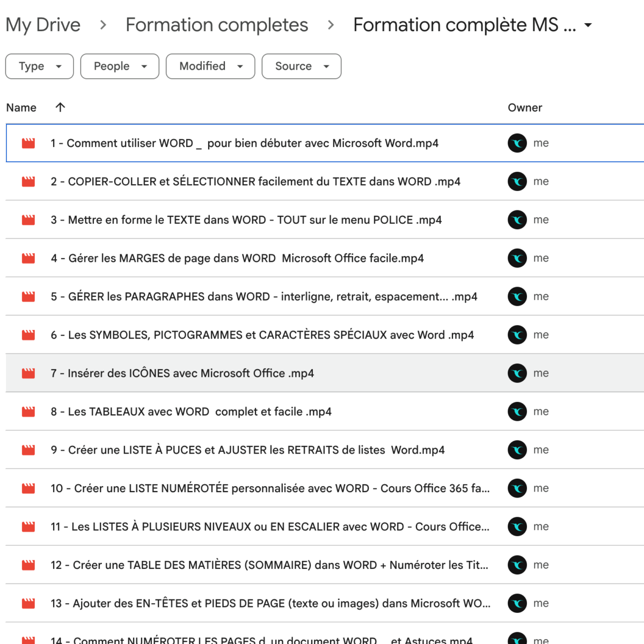Click the Owner column header
This screenshot has width=644, height=644.
(x=525, y=107)
